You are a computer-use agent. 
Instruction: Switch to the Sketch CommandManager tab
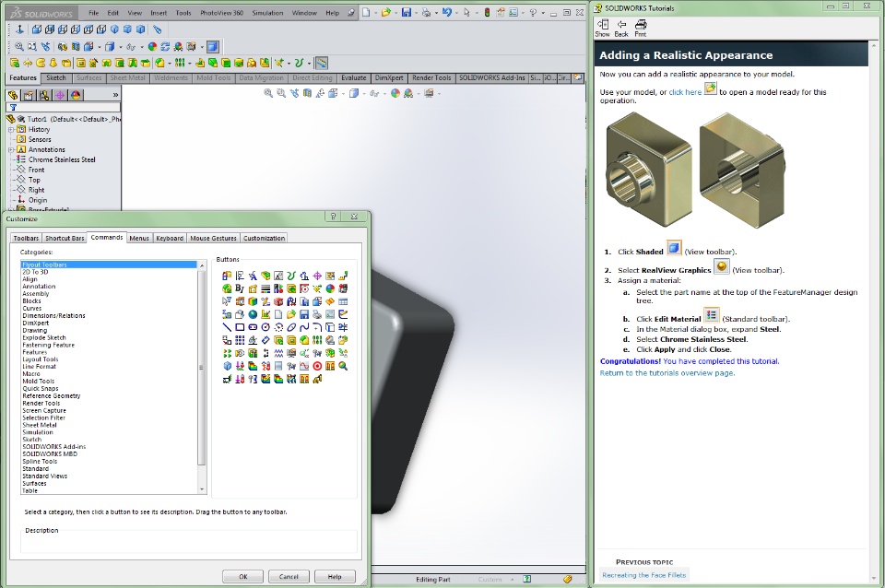click(56, 77)
